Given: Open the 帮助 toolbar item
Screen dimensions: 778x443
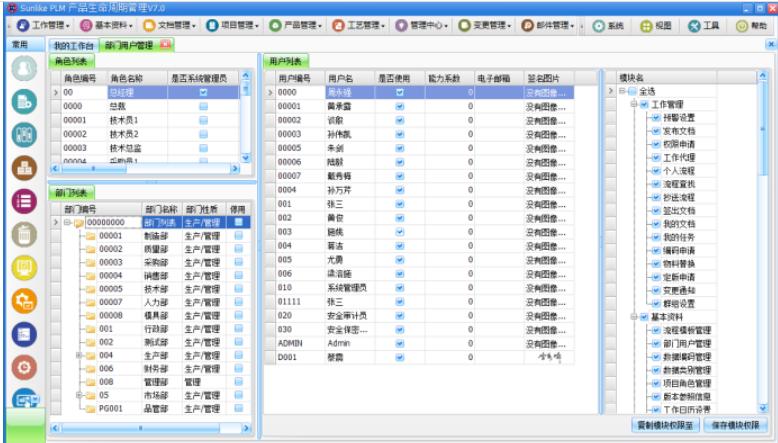Looking at the screenshot, I should point(751,26).
